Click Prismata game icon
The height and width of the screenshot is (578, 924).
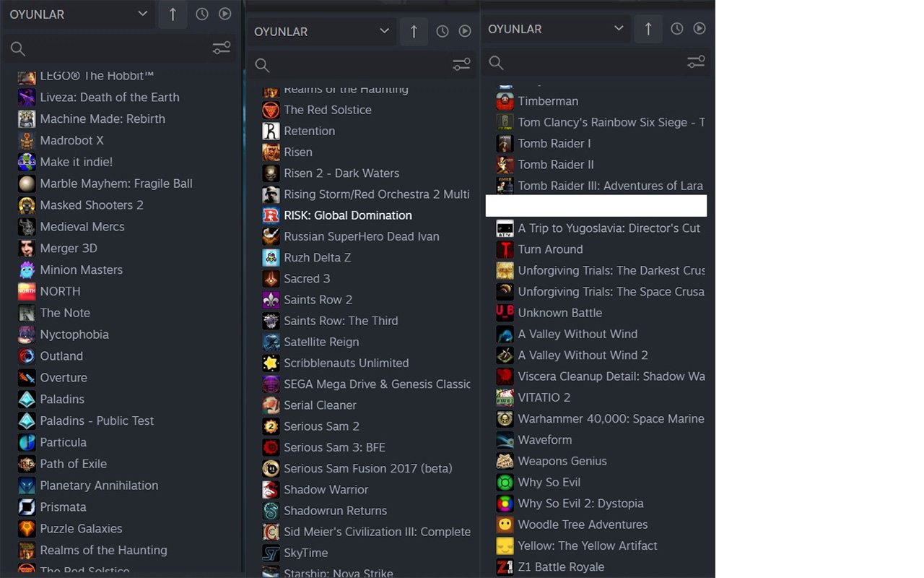27,507
